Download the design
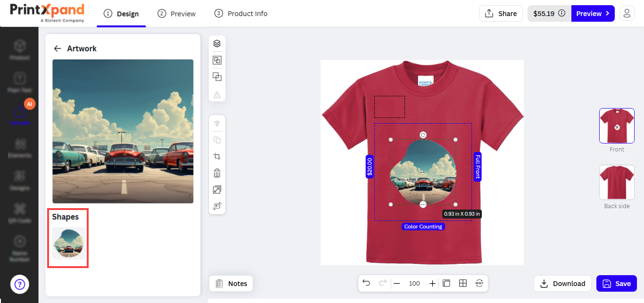 coord(562,283)
